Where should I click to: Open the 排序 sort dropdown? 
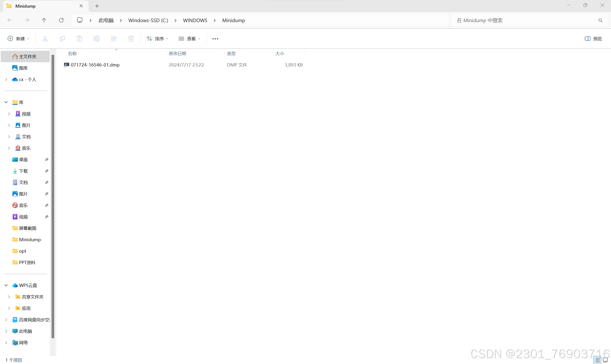pyautogui.click(x=158, y=39)
